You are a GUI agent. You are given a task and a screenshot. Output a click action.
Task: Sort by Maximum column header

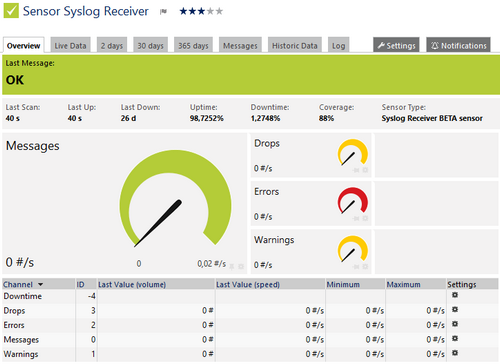pos(403,284)
